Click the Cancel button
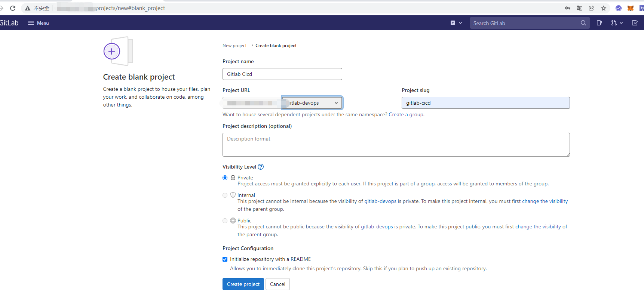644x302 pixels. pyautogui.click(x=277, y=284)
